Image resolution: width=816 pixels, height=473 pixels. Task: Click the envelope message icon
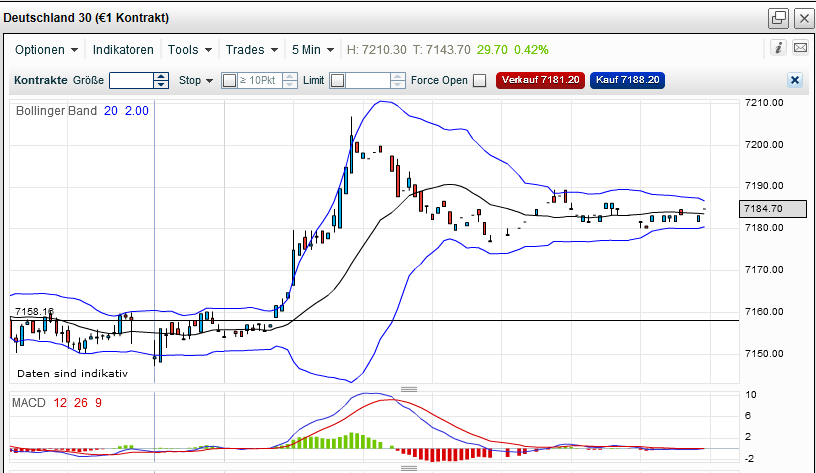click(800, 48)
